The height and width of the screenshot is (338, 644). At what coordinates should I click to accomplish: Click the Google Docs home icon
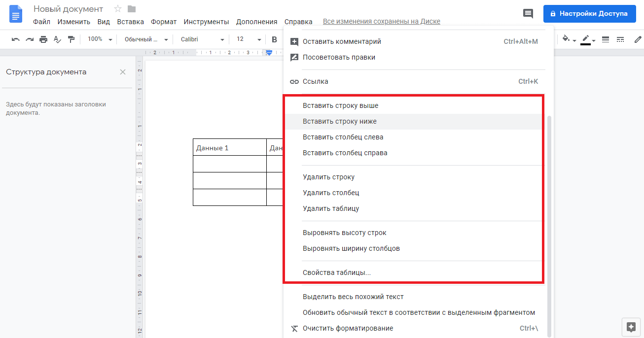coord(15,14)
